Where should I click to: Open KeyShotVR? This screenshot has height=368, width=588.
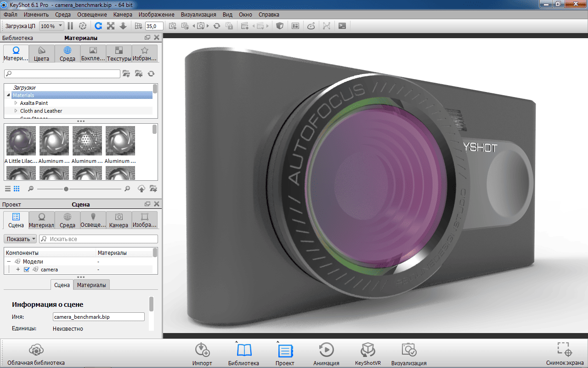click(x=368, y=354)
